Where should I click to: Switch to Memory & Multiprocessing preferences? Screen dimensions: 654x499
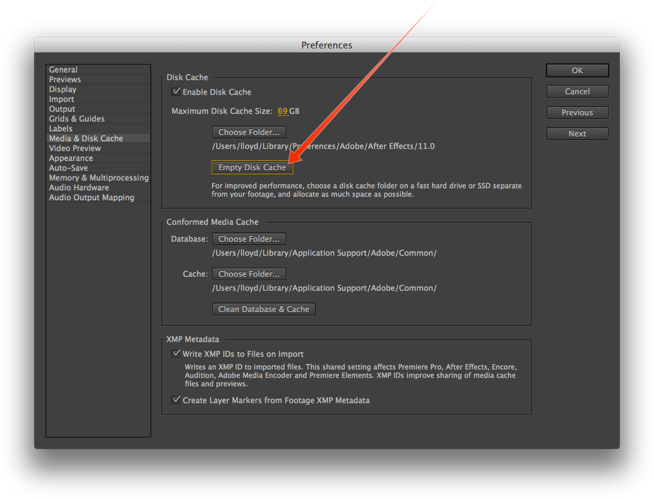98,178
